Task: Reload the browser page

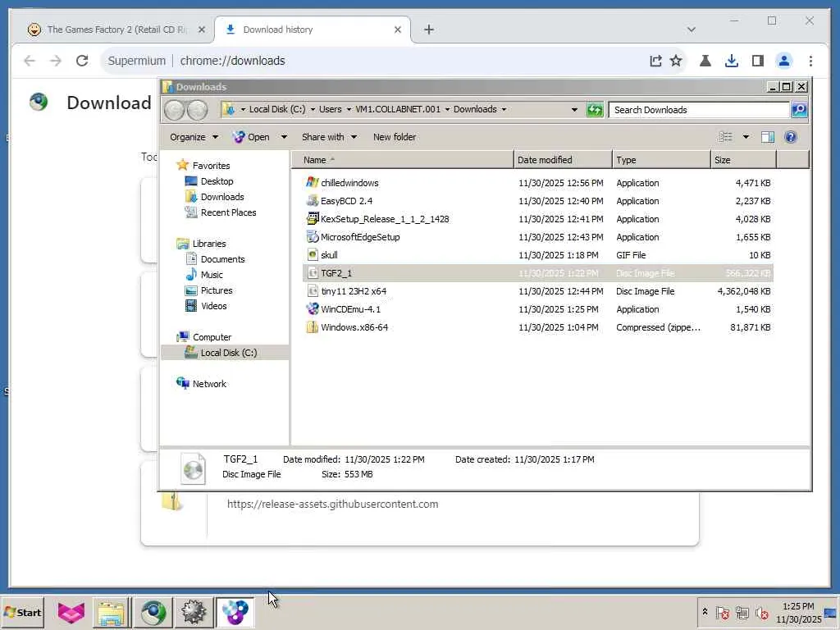Action: coord(82,61)
